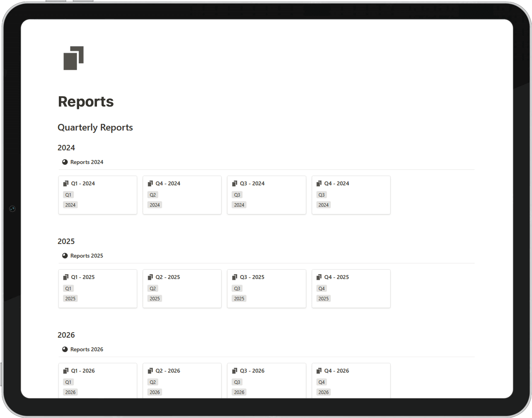Click the document icon on Q1 - 2026 card
This screenshot has width=532, height=418.
[x=66, y=371]
